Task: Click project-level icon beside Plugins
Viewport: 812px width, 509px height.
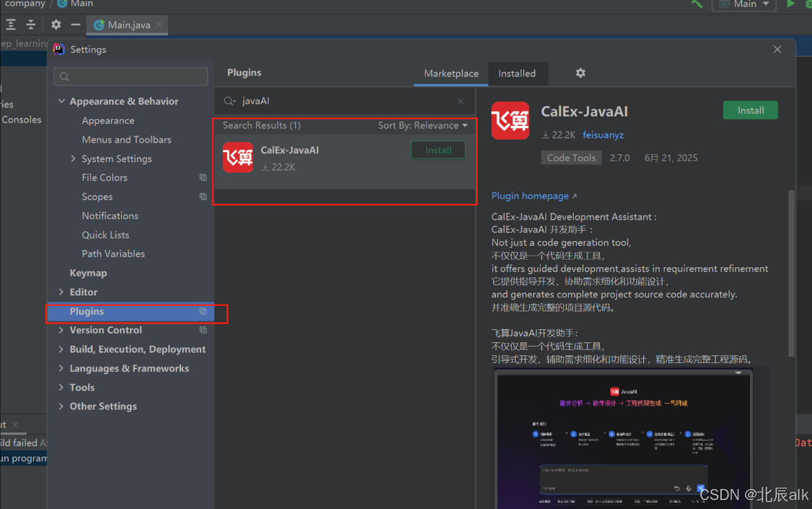Action: tap(203, 311)
